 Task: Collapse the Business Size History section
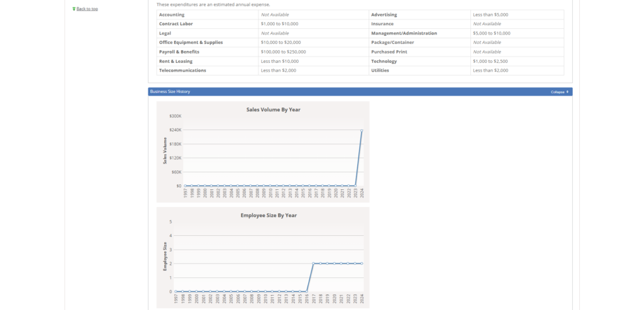pos(558,92)
